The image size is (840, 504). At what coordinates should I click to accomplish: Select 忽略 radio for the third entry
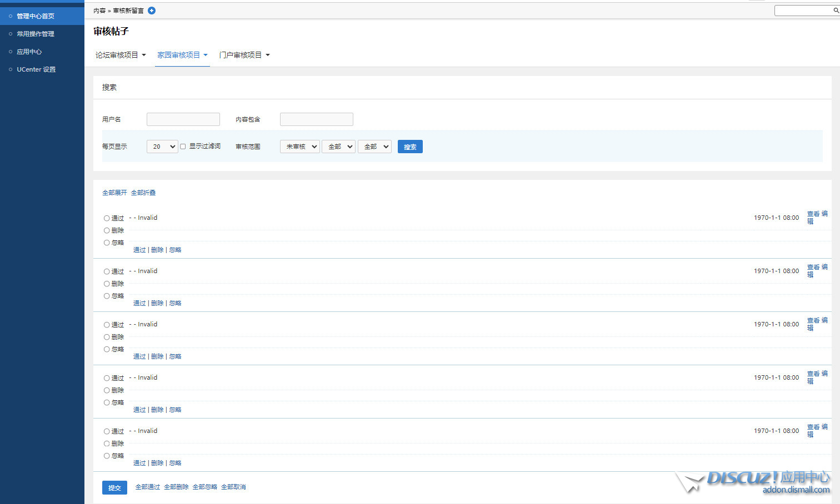pyautogui.click(x=107, y=349)
